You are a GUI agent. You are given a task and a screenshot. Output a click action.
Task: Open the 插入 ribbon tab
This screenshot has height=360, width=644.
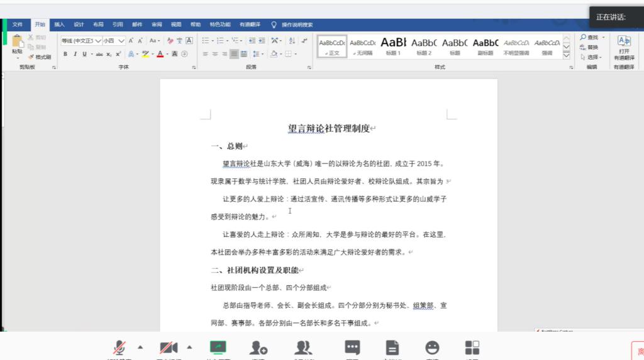(59, 25)
